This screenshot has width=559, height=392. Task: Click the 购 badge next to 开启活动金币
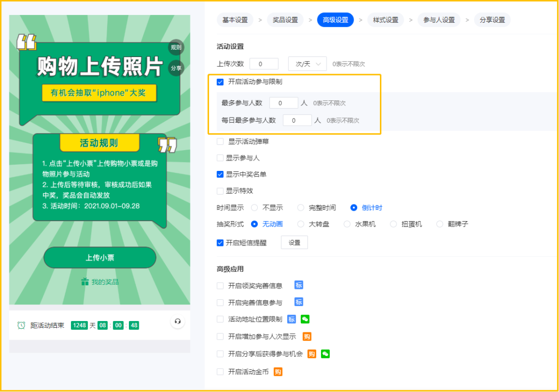pyautogui.click(x=278, y=372)
